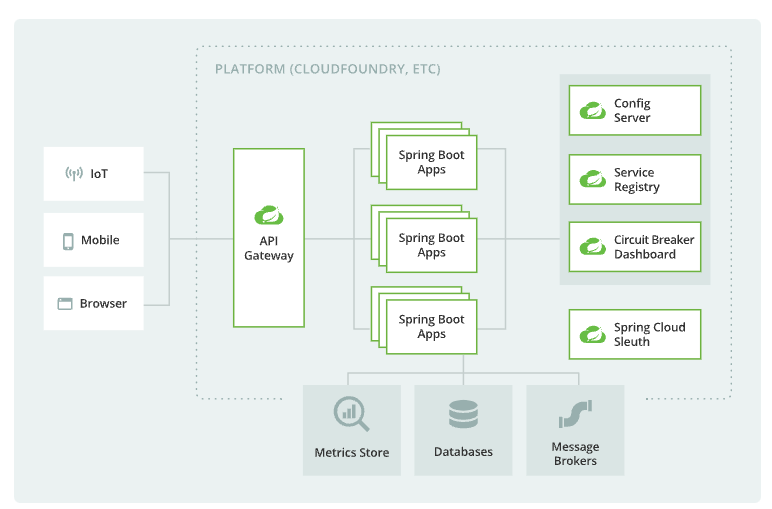Click the Spring Cloud Sleuth label

(x=649, y=334)
